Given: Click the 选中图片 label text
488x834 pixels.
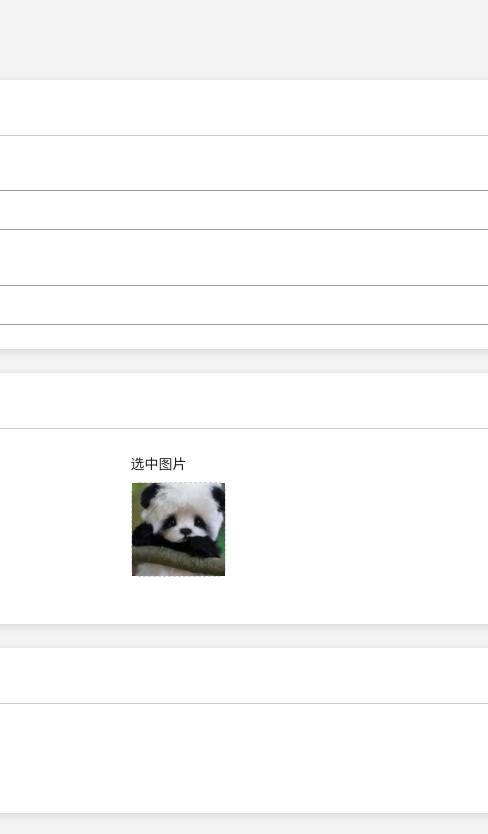Looking at the screenshot, I should pos(158,464).
